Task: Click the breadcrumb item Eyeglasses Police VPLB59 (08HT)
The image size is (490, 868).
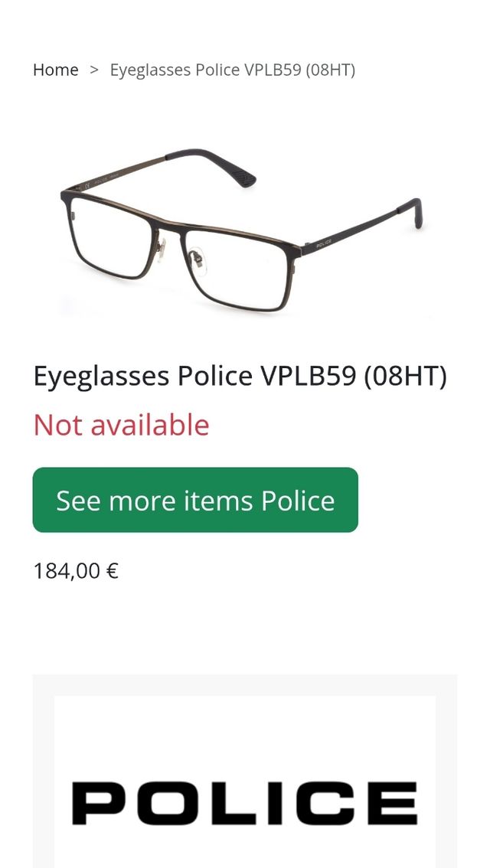Action: [x=233, y=70]
